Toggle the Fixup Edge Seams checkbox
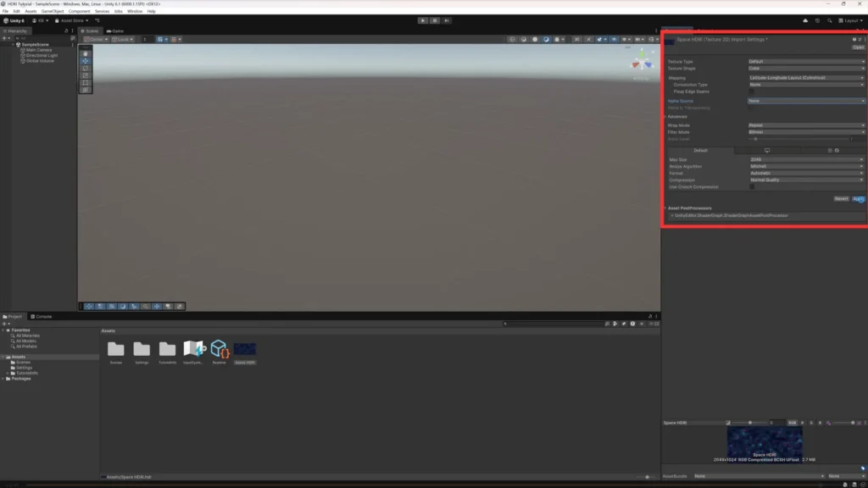The image size is (868, 488). coord(751,91)
